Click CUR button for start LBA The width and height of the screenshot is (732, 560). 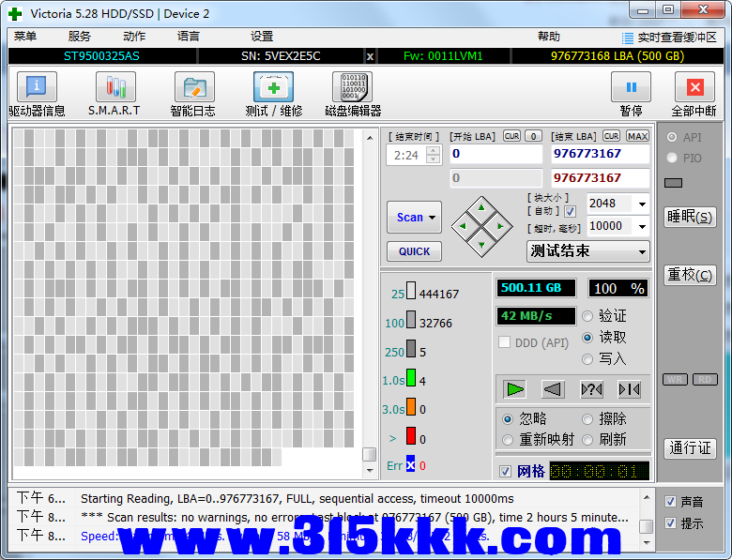click(x=511, y=136)
